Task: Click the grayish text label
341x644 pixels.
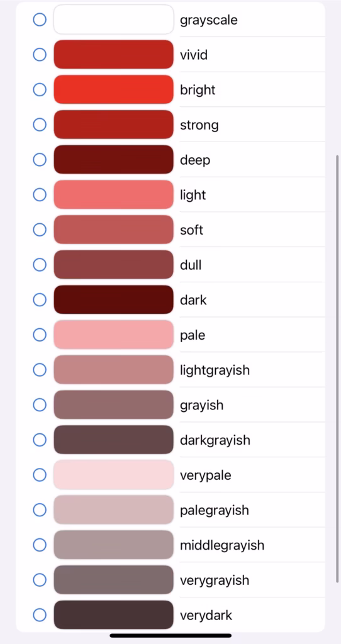Action: (x=202, y=406)
